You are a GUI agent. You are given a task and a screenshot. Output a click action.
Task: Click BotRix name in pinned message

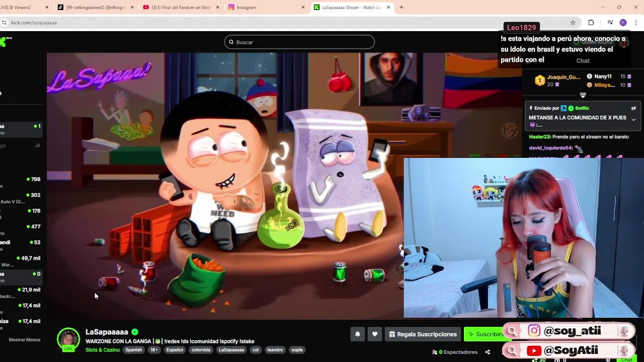582,108
